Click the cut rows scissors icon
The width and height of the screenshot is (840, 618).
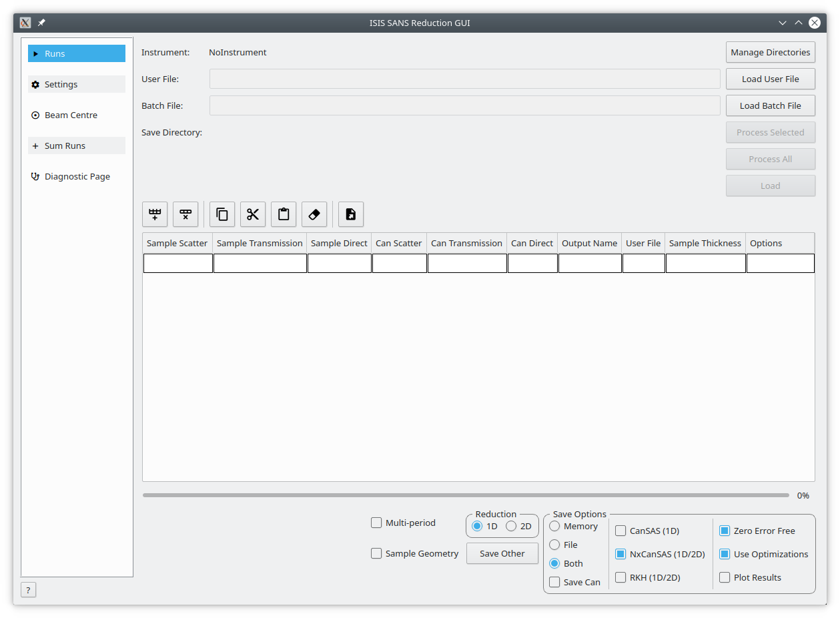click(252, 214)
